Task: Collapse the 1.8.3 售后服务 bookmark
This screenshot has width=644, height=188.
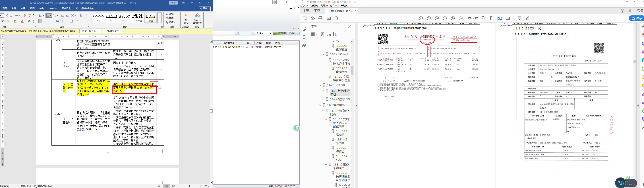Action: tap(320, 105)
